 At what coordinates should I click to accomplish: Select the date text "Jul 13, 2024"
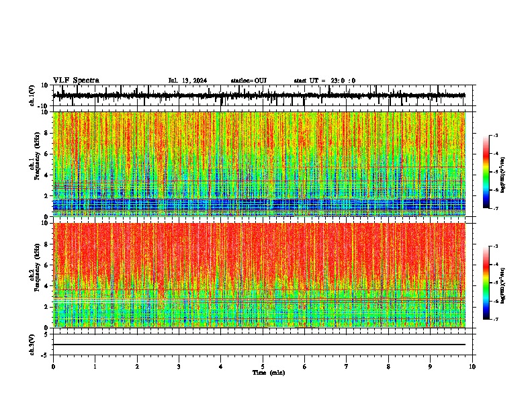(x=187, y=81)
